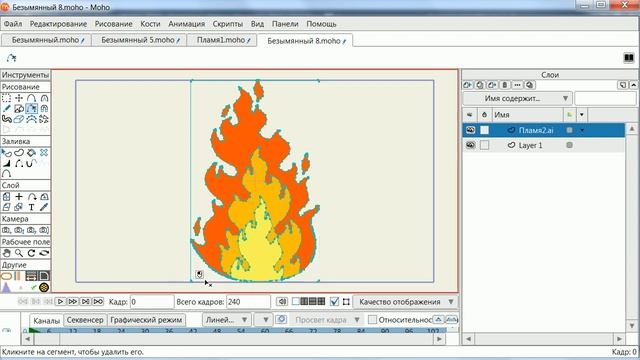Select the Paint Bucket fill tool
Image resolution: width=640 pixels, height=360 pixels.
[x=31, y=153]
